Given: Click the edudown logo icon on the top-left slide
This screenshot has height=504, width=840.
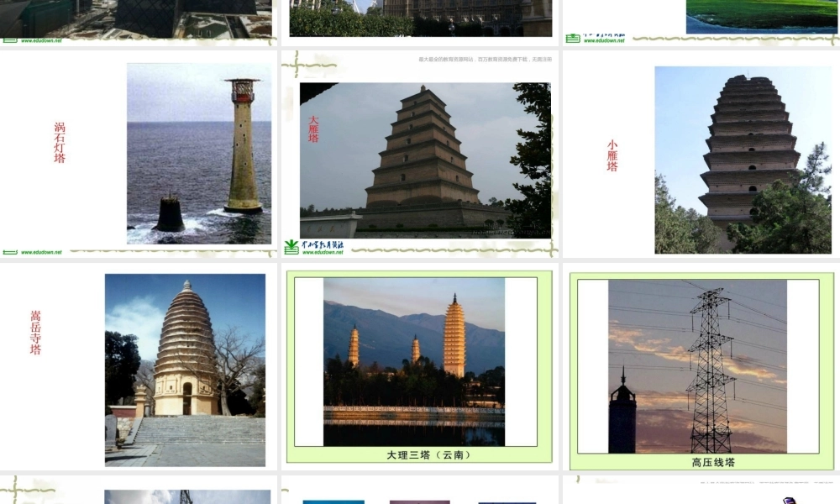Looking at the screenshot, I should [x=10, y=40].
